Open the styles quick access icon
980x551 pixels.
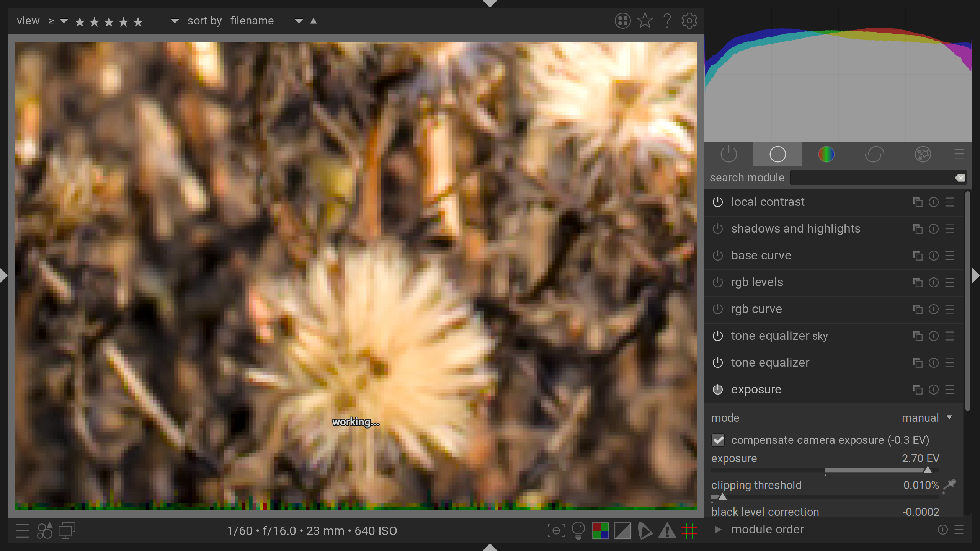pos(45,531)
